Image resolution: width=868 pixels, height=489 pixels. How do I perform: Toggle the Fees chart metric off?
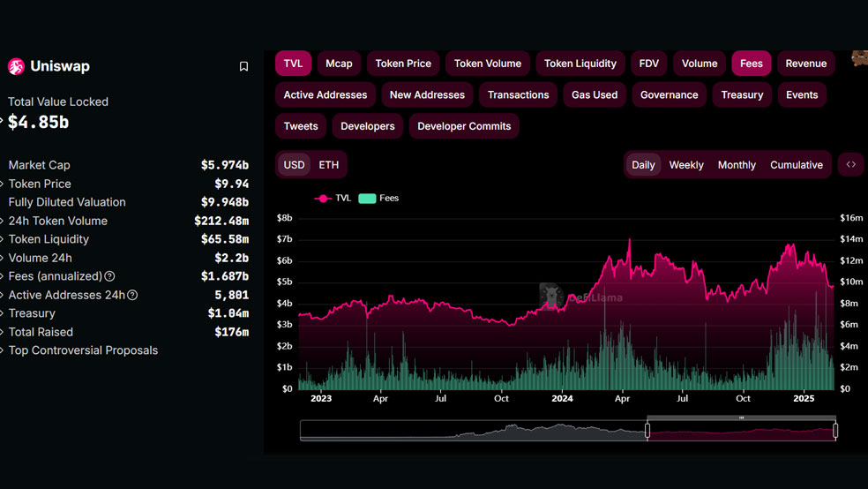point(752,64)
